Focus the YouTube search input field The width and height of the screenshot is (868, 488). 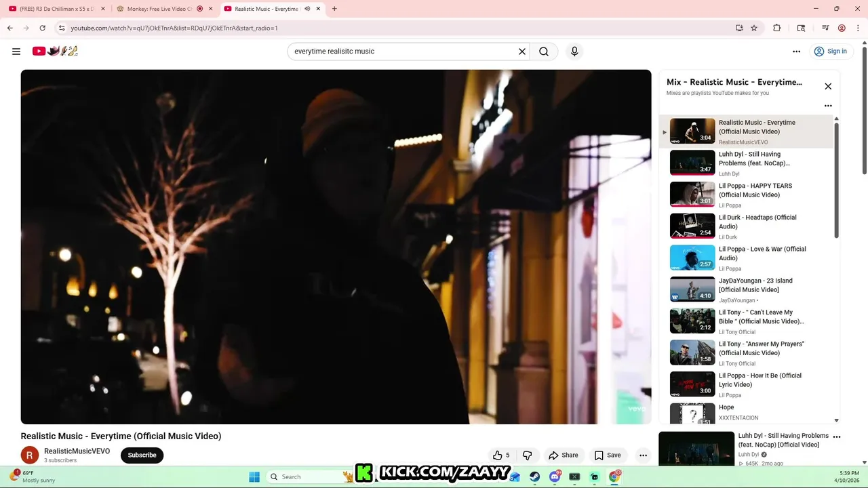[x=403, y=52]
